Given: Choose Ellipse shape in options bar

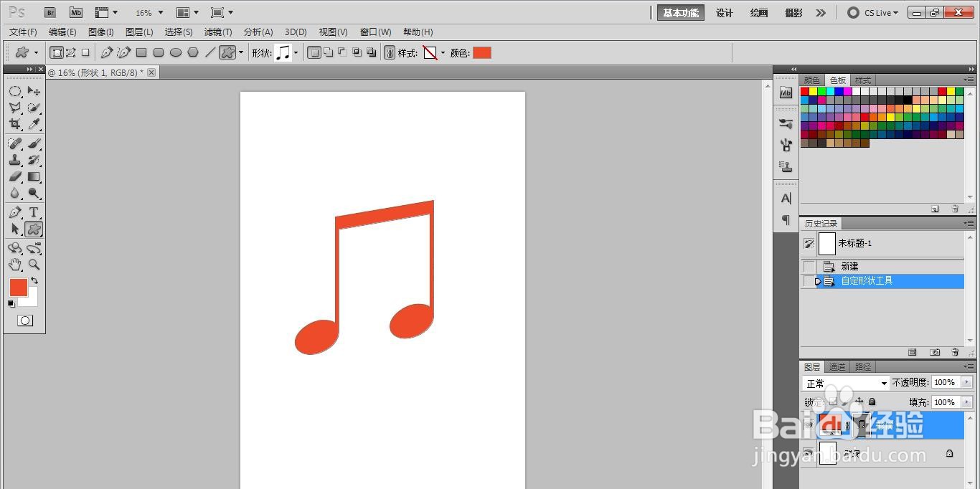Looking at the screenshot, I should pyautogui.click(x=176, y=52).
